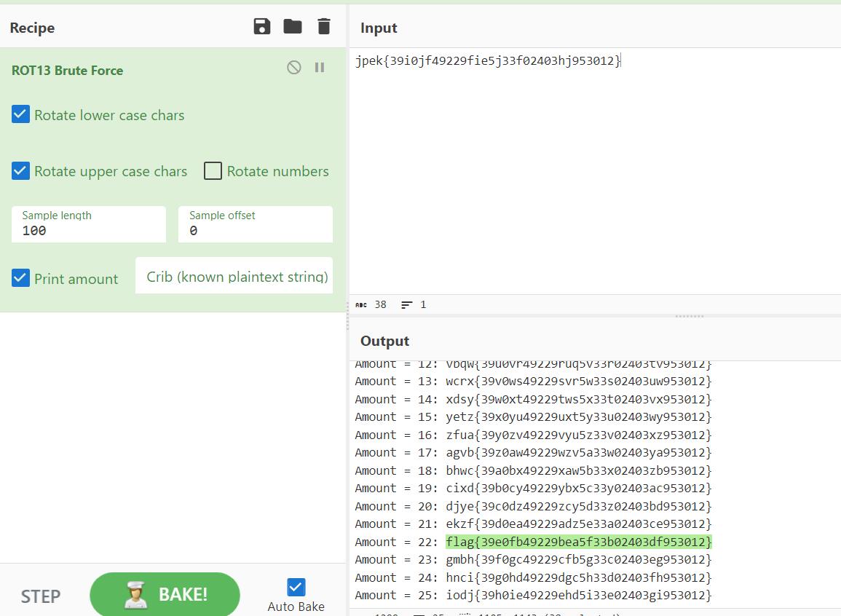Click the Crib known plaintext field
Viewport: 841px width, 616px height.
tap(234, 277)
